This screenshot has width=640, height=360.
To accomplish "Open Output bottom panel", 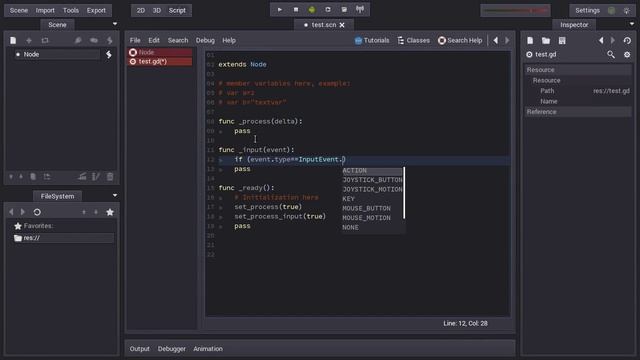I will coord(140,349).
